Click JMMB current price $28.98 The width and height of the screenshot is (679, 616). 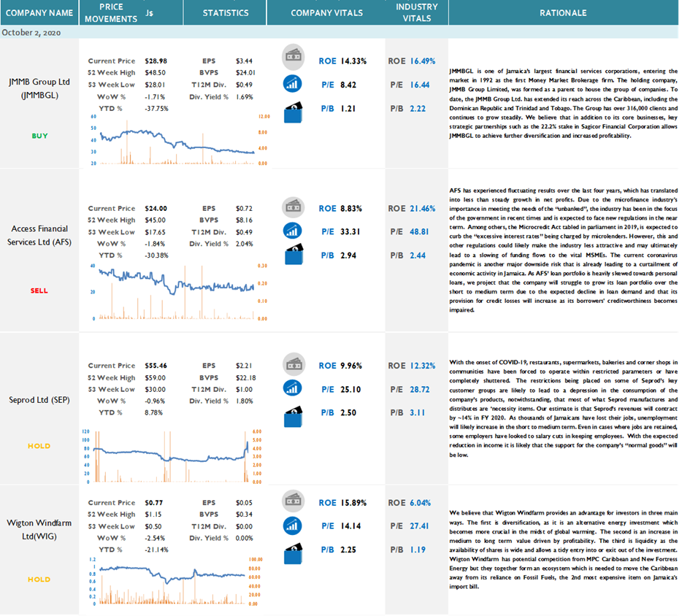tap(156, 61)
